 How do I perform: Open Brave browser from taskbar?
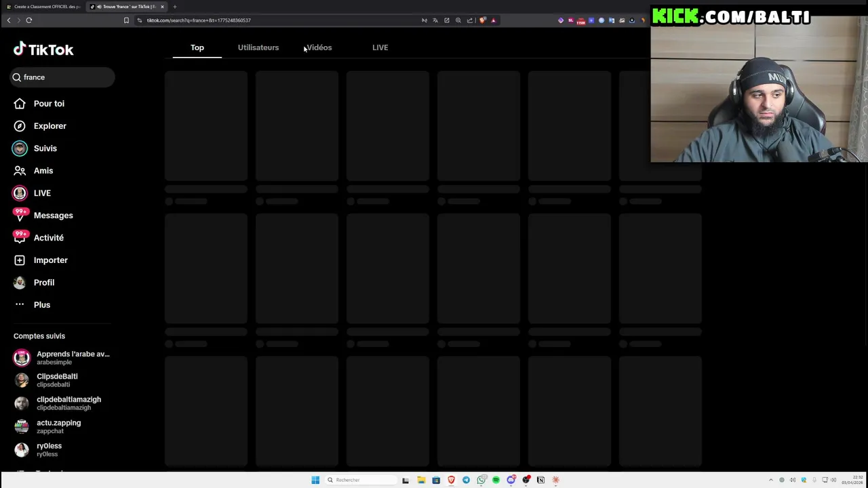tap(451, 480)
